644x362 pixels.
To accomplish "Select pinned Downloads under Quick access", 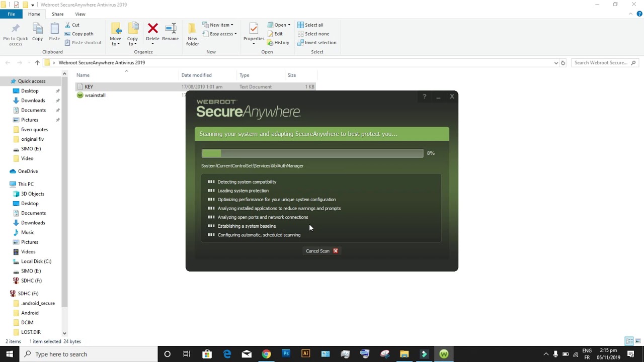I will 33,100.
